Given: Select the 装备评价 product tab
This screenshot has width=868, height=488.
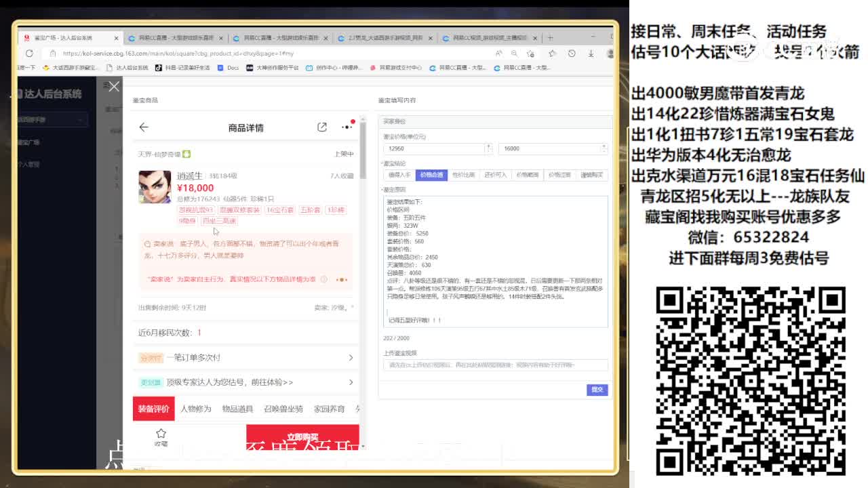Looking at the screenshot, I should pos(154,409).
